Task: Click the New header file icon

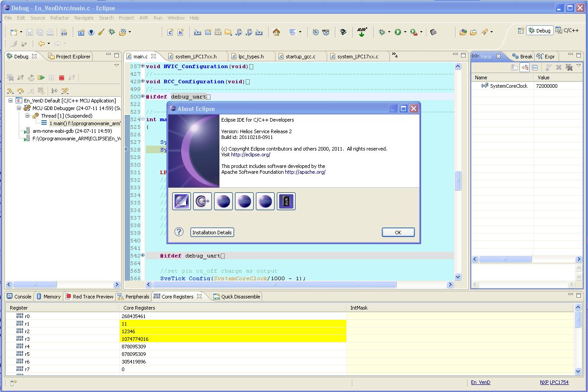Action: tap(180, 32)
